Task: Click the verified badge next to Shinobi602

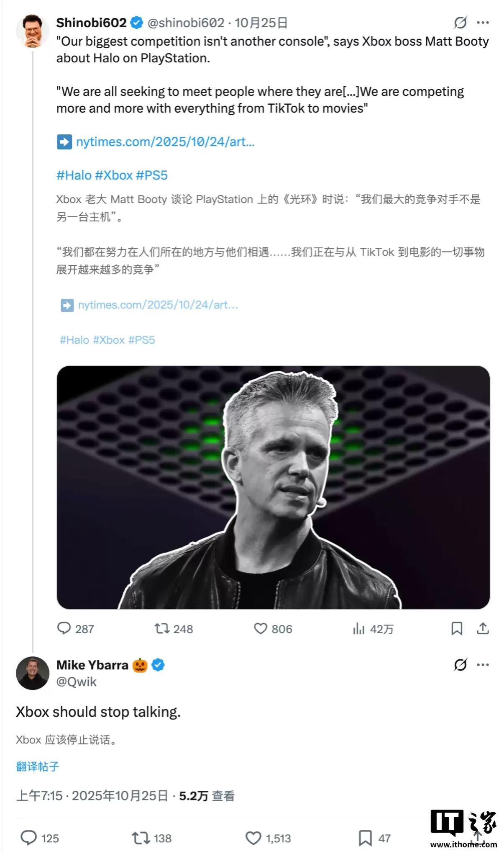Action: pos(136,23)
